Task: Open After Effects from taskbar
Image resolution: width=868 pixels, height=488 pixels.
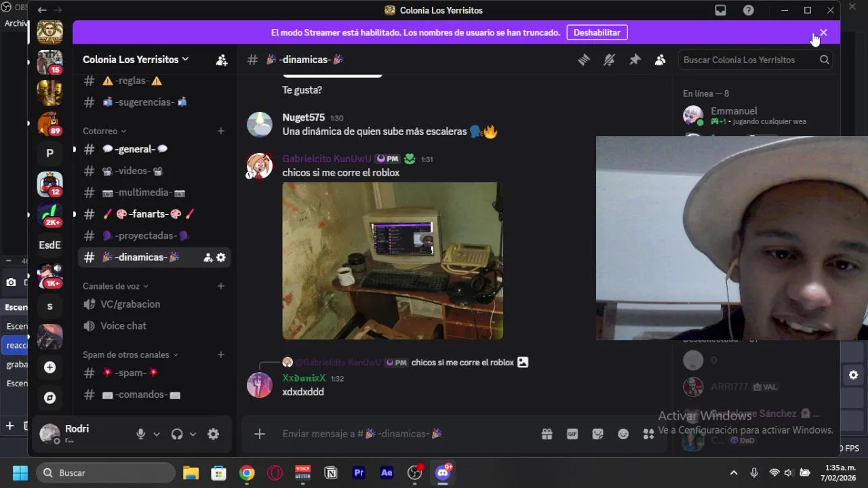Action: point(387,472)
